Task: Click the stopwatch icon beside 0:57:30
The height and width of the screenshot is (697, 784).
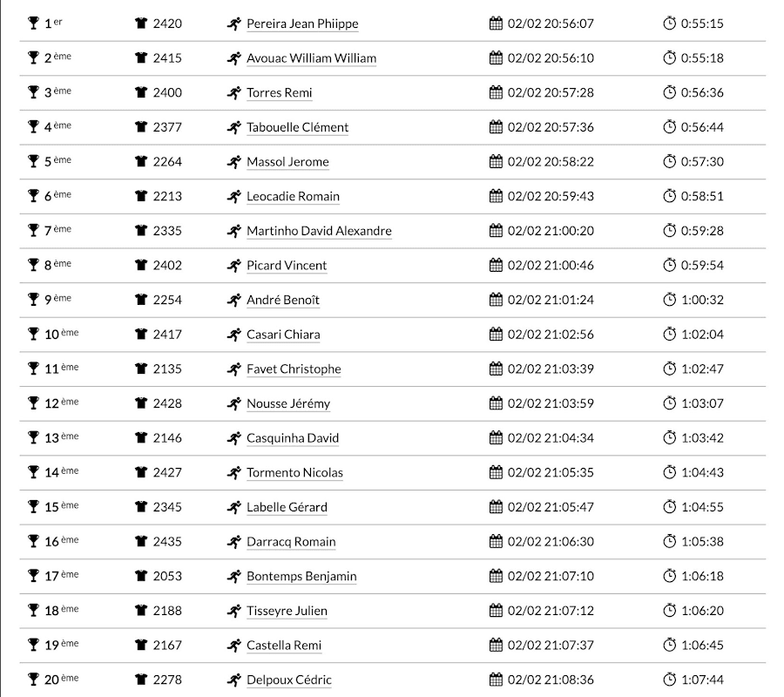Action: [x=669, y=162]
